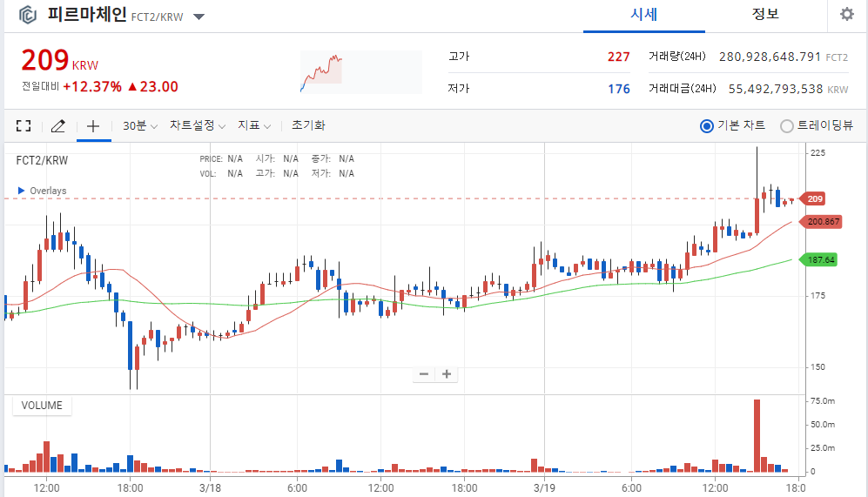The width and height of the screenshot is (868, 497).
Task: Open the 차트설정 dropdown
Action: point(197,125)
